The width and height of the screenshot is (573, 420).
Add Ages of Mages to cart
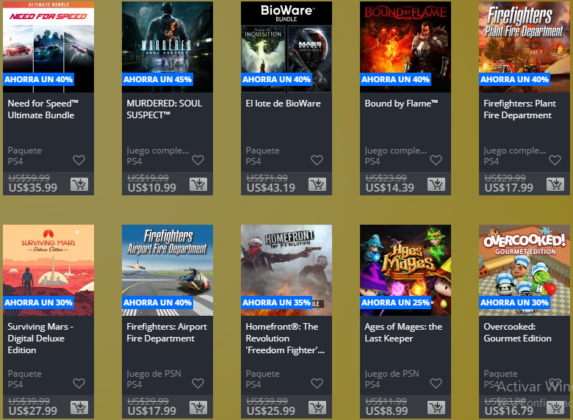[436, 408]
